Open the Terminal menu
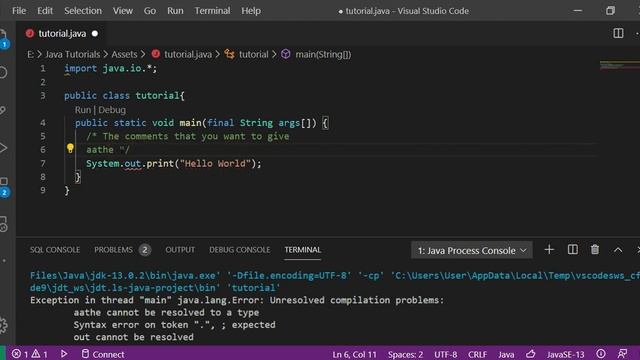 click(212, 11)
